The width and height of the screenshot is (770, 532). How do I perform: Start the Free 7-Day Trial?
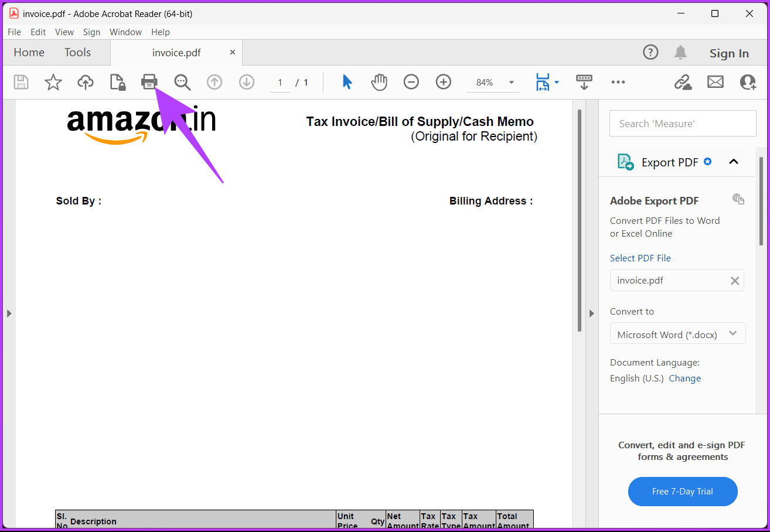coord(683,492)
